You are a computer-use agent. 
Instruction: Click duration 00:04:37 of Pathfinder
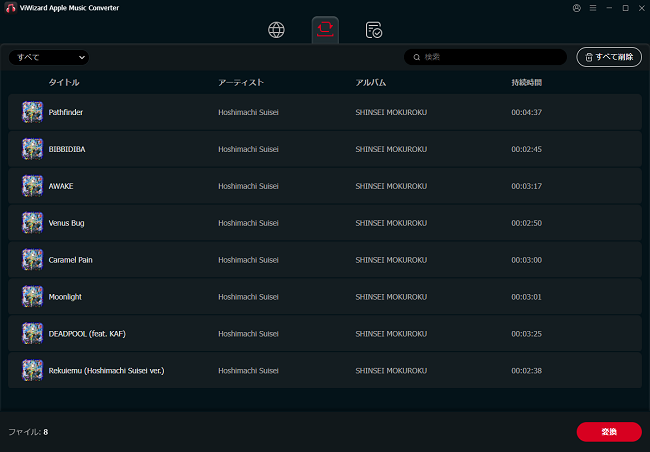pos(526,112)
